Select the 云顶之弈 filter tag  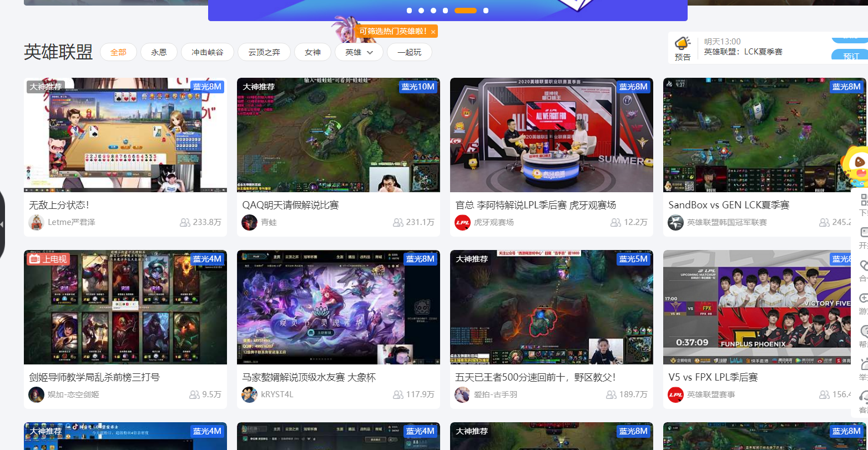pyautogui.click(x=264, y=52)
